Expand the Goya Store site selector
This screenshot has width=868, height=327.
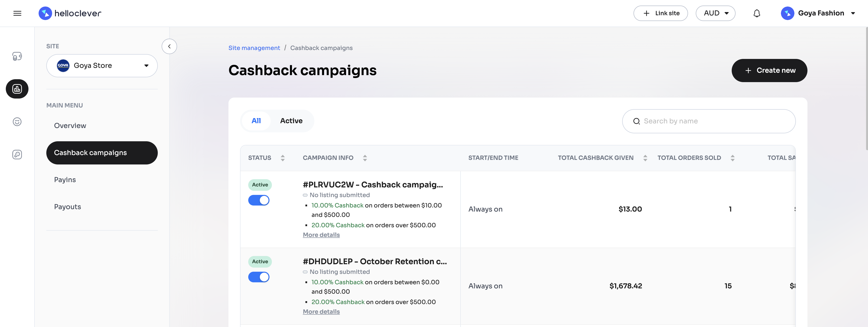coord(102,65)
